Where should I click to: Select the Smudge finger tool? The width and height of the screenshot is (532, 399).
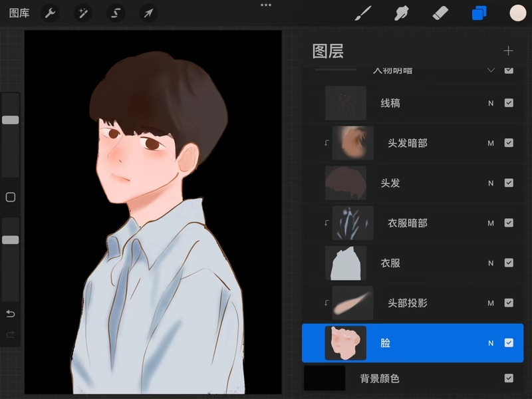click(x=402, y=13)
